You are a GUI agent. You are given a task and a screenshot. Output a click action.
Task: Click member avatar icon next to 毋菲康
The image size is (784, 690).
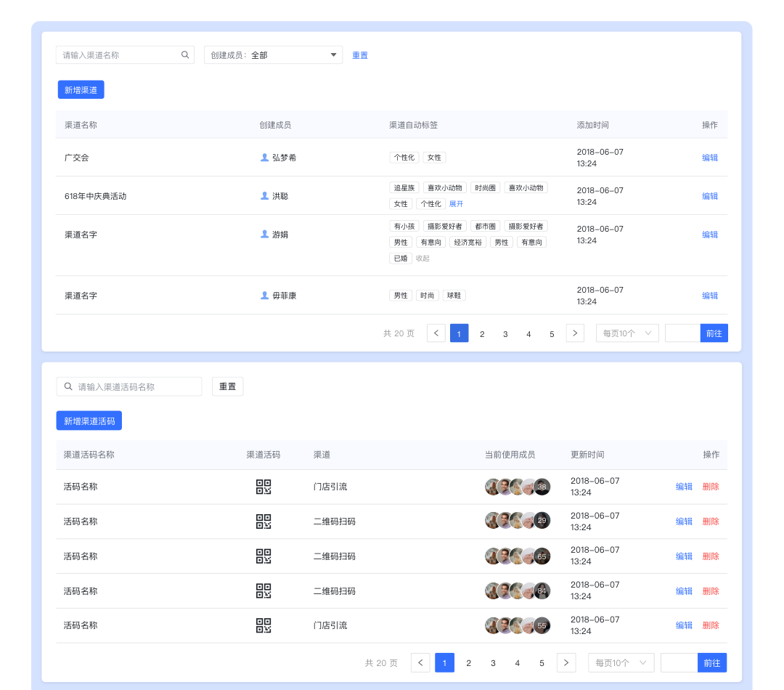click(x=264, y=296)
